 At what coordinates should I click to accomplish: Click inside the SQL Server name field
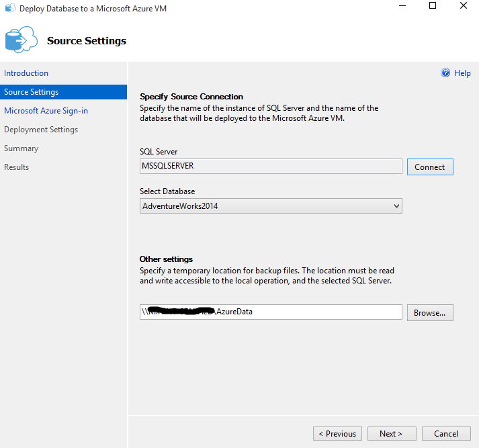(x=270, y=167)
